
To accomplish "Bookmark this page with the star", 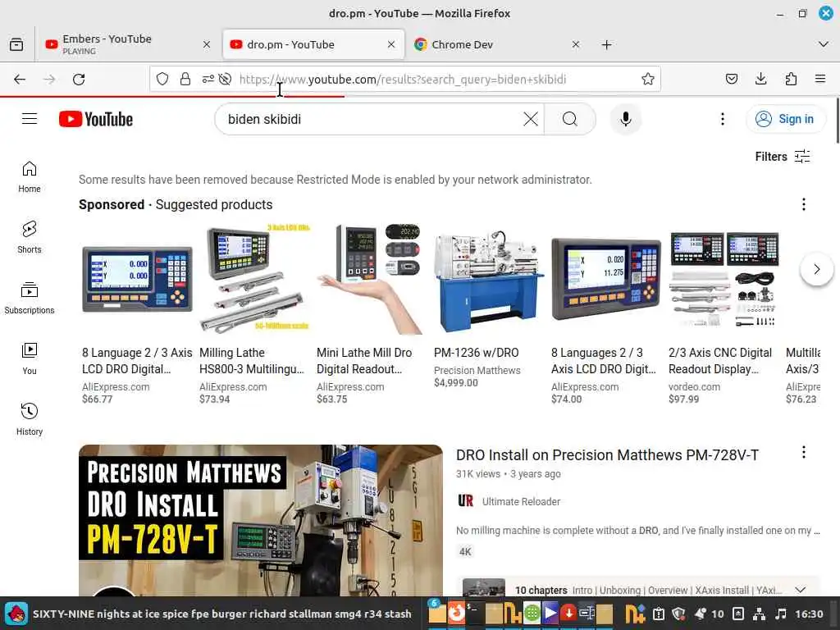I will (648, 80).
